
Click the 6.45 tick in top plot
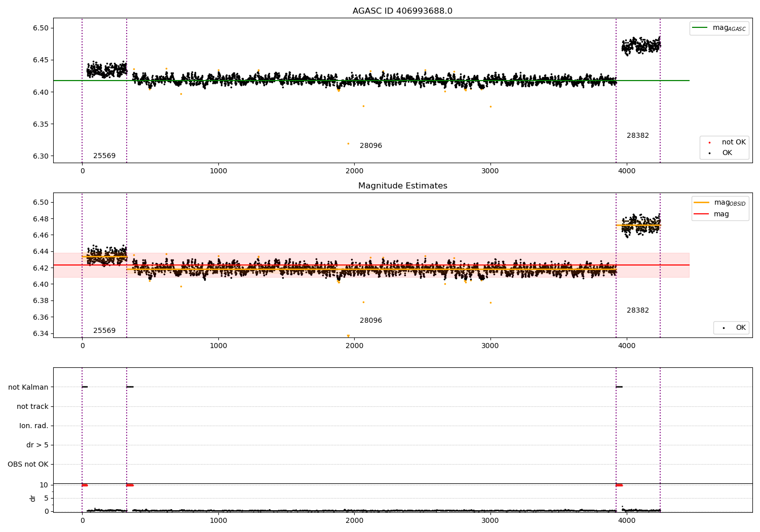(40, 60)
